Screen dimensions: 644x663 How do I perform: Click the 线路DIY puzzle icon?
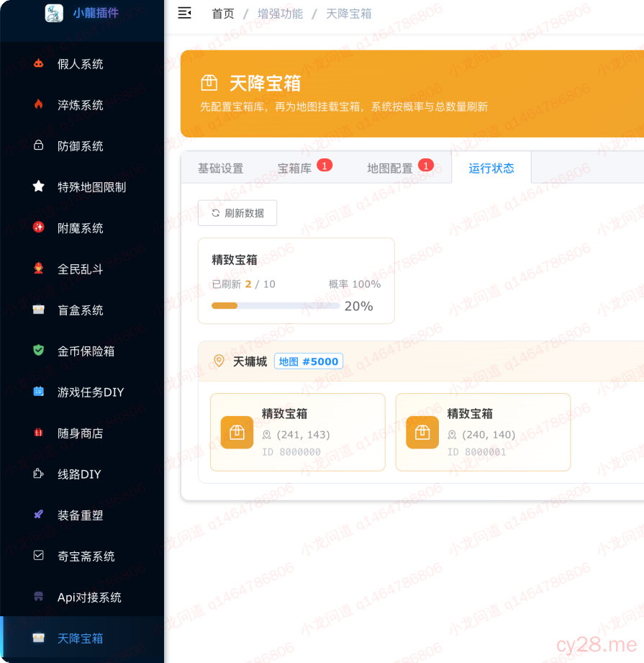tap(38, 474)
